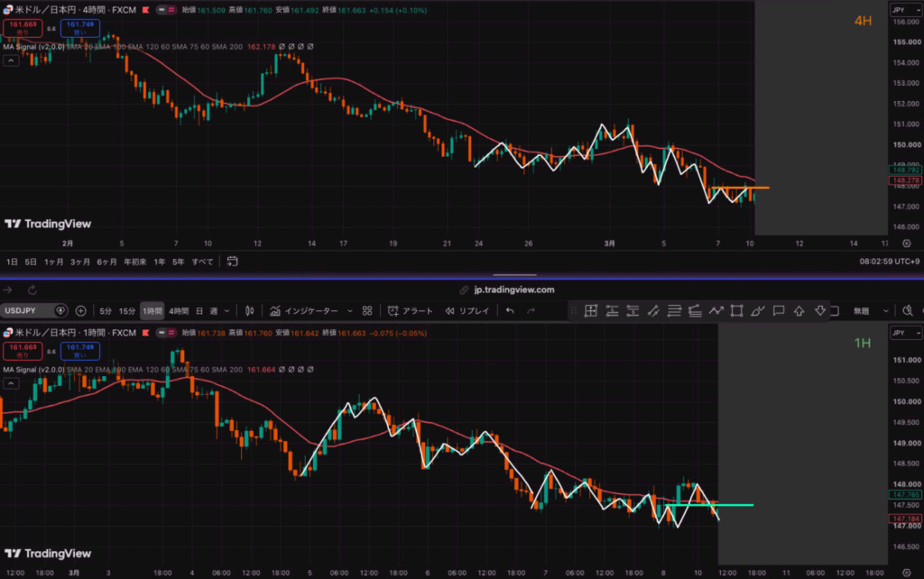Select the Fibonacci fan lines tool in favorites bar
924x579 pixels.
(695, 310)
